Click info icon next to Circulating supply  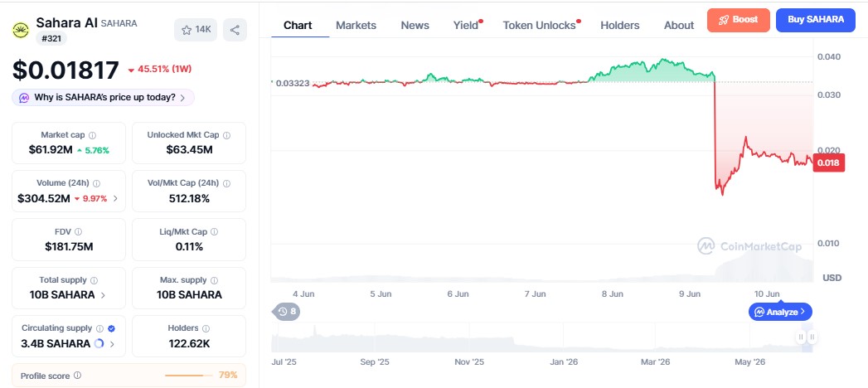(99, 328)
